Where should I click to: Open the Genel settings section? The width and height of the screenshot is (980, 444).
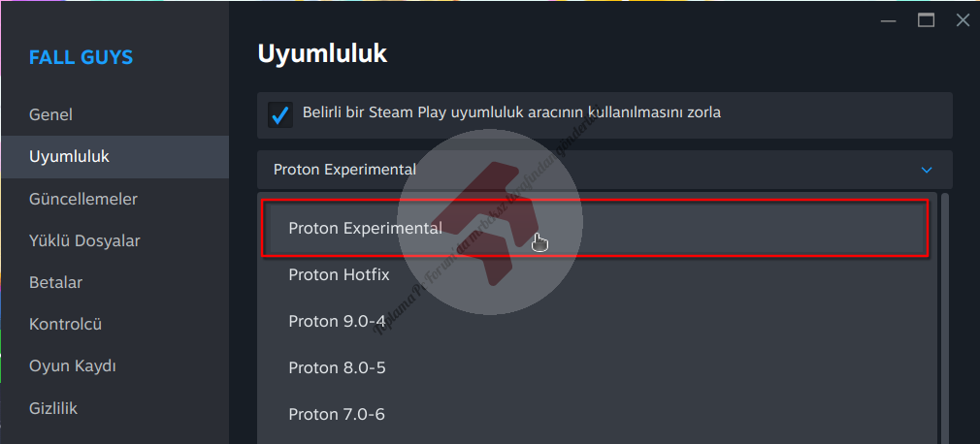[50, 114]
